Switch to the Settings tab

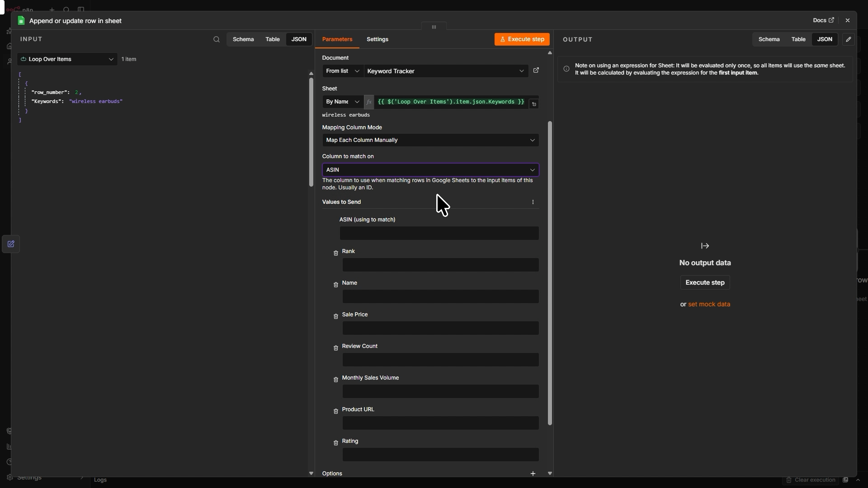[377, 39]
